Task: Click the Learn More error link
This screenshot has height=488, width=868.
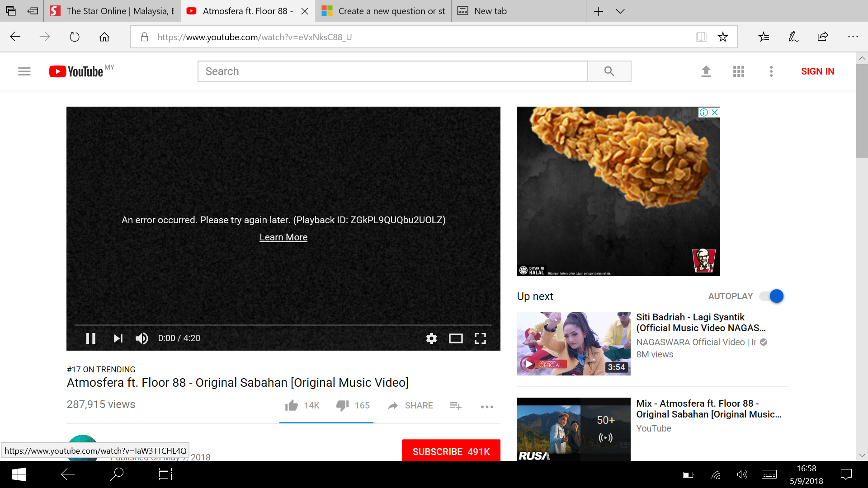Action: (x=283, y=237)
